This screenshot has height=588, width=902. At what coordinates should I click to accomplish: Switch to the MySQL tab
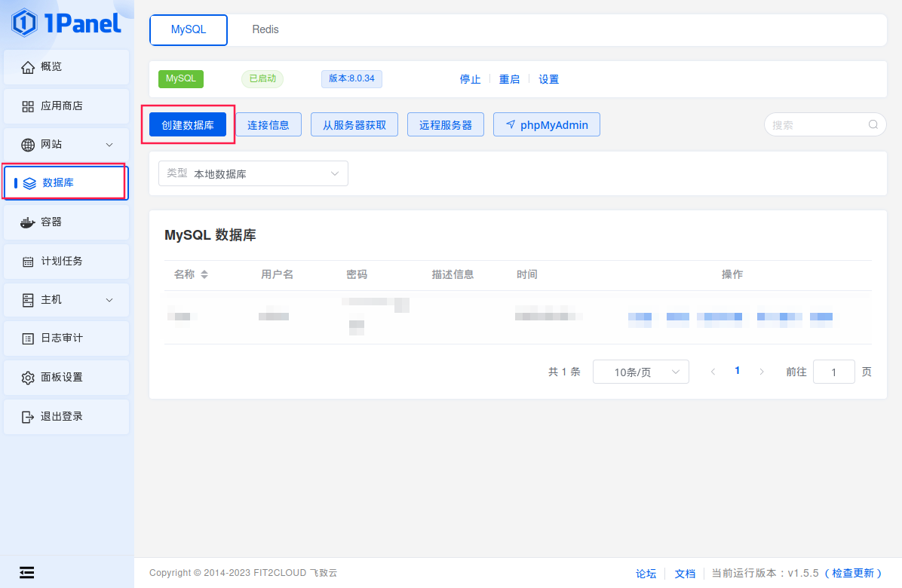[x=188, y=30]
